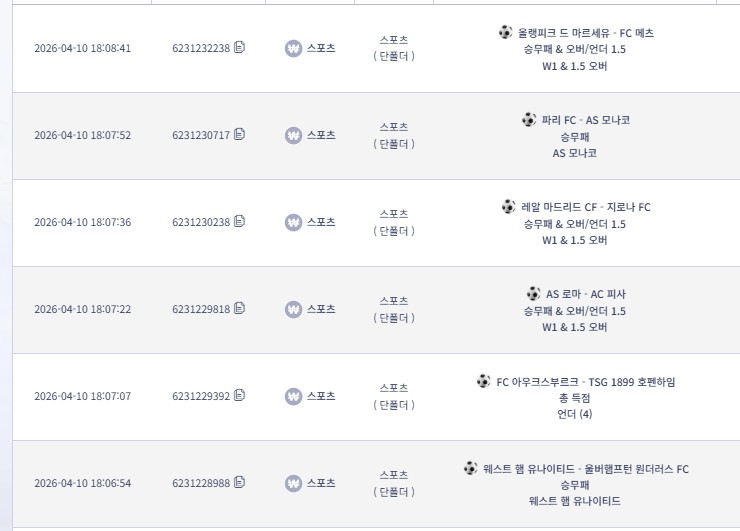Click the soccer ball icon beside 파리 FC match
Viewport: 740px width, 531px height.
[529, 119]
